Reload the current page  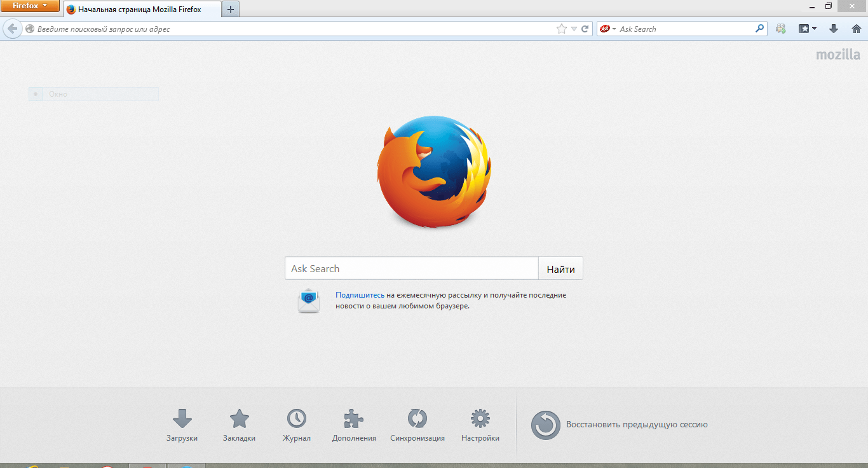coord(585,29)
